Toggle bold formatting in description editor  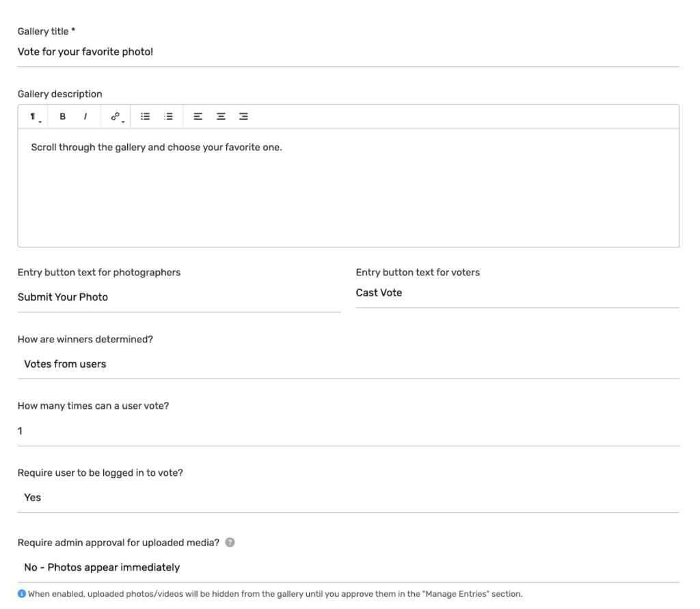click(x=63, y=117)
